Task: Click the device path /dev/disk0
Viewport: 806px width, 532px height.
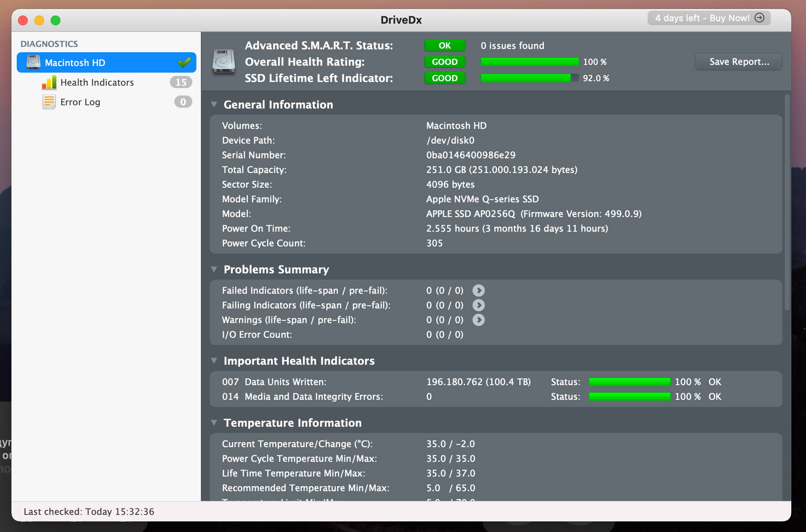Action: tap(450, 141)
